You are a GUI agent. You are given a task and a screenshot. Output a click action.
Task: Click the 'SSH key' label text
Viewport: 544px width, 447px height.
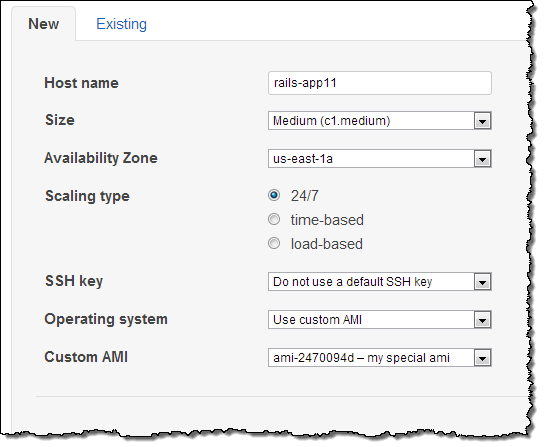[x=74, y=281]
